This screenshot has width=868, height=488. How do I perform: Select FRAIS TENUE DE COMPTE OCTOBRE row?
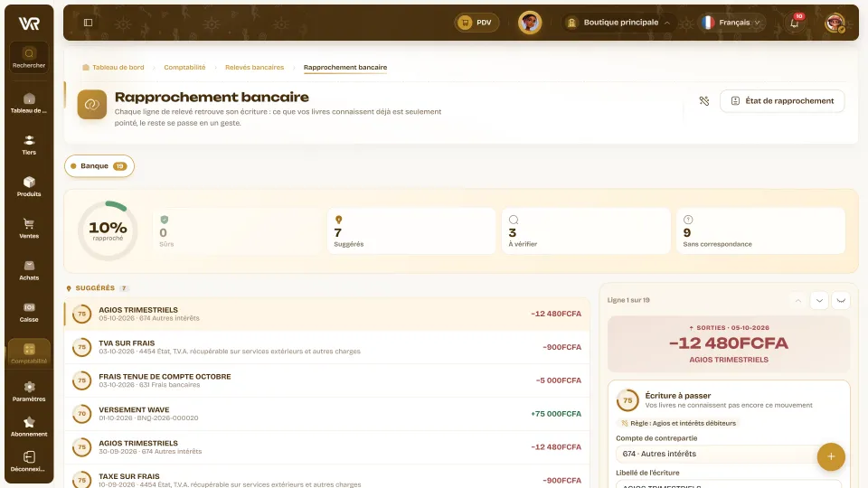326,380
